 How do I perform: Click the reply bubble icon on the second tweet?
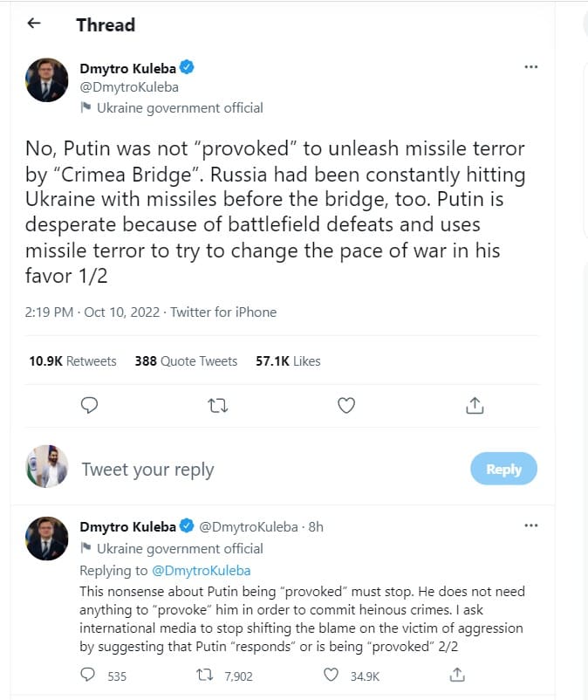tap(86, 673)
